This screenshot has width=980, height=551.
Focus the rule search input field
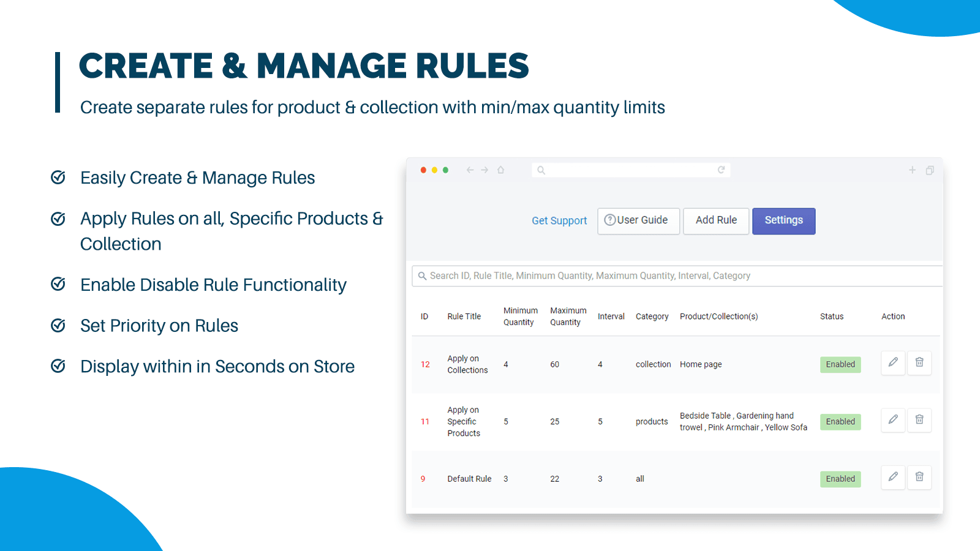674,276
